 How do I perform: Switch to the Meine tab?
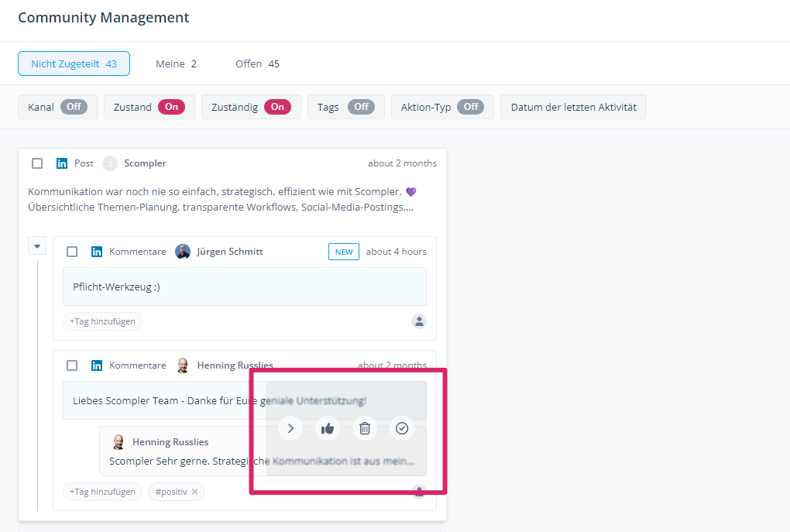pos(176,63)
